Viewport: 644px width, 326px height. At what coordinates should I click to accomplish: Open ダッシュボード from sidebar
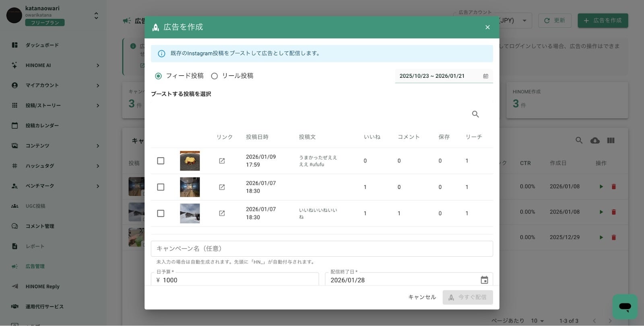[42, 45]
